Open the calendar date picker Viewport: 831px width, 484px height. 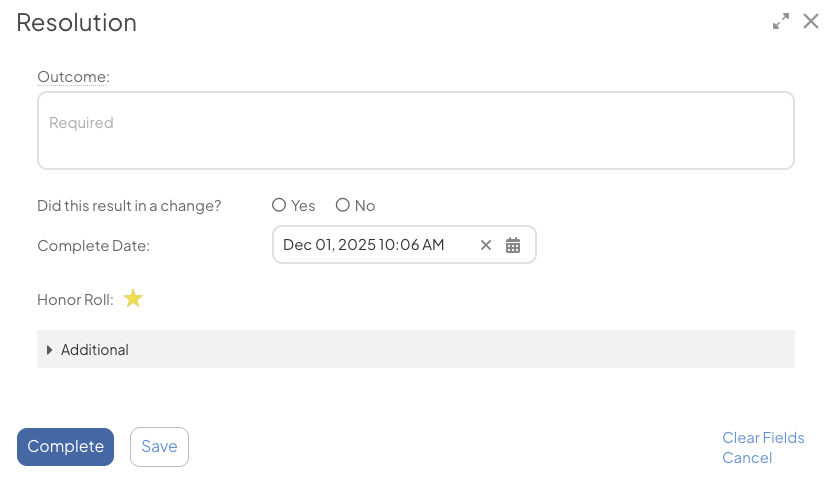pos(513,245)
